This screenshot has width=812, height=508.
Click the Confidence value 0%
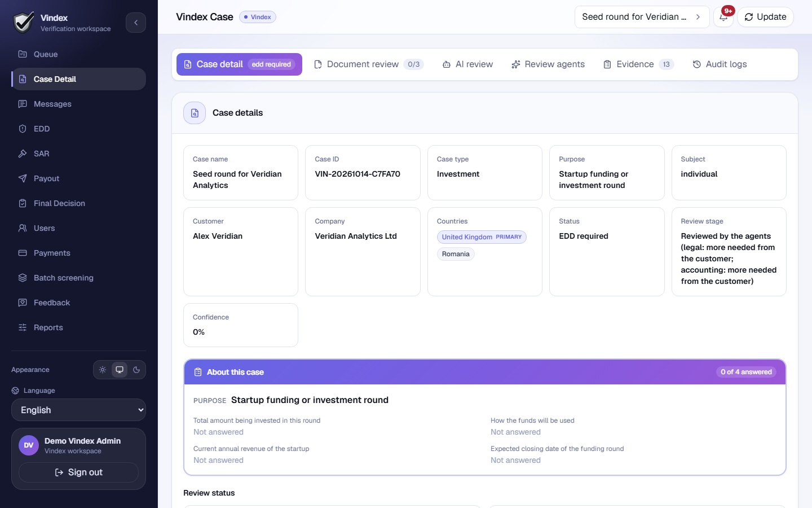[x=198, y=332]
